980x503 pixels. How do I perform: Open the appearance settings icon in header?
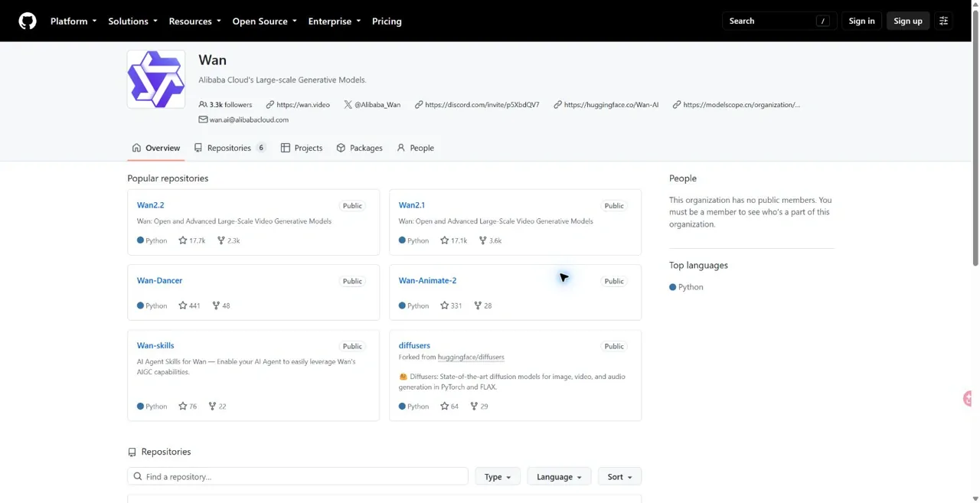pos(943,21)
